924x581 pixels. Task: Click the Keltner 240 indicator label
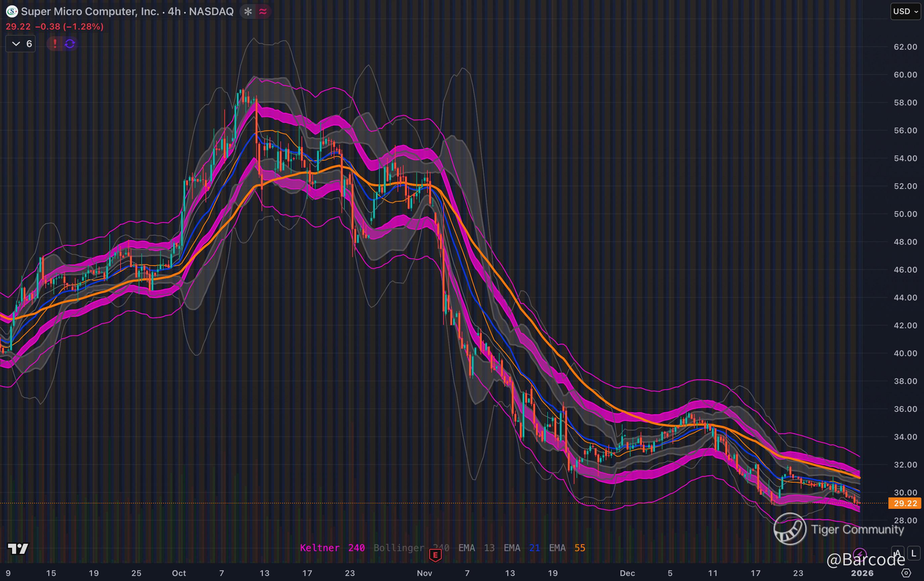pyautogui.click(x=332, y=548)
